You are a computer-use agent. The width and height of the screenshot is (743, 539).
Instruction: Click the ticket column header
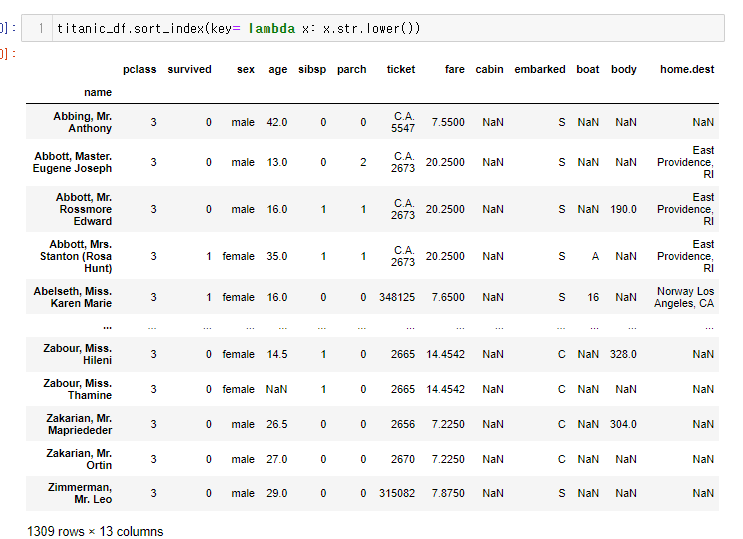pos(401,69)
